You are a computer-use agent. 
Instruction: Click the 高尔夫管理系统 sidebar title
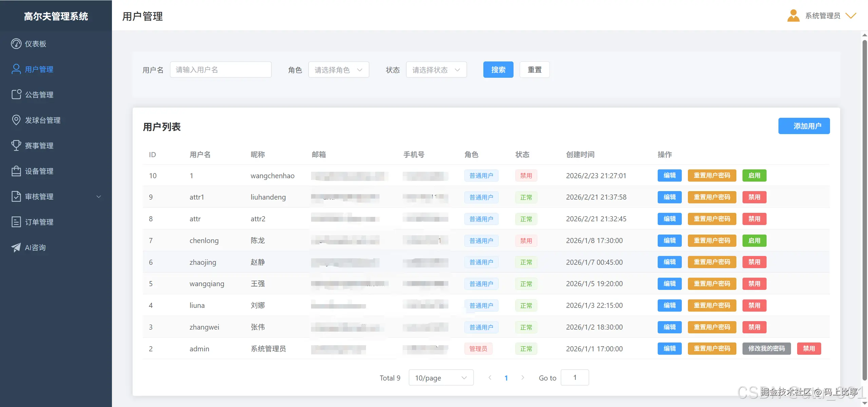[x=56, y=16]
